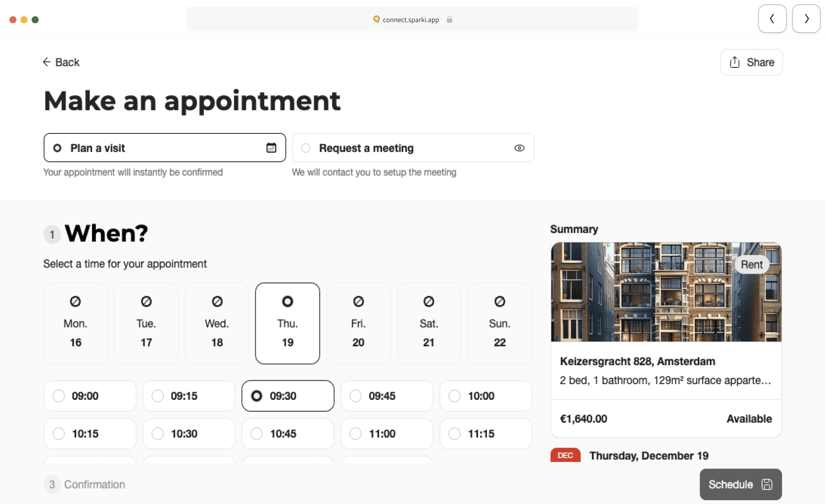
Task: Choose Friday 20 date card
Action: pyautogui.click(x=358, y=323)
